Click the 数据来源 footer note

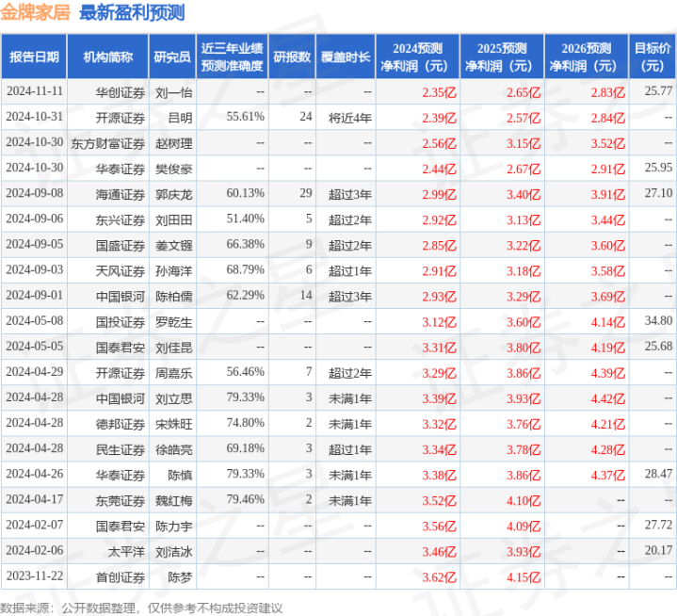pyautogui.click(x=141, y=608)
